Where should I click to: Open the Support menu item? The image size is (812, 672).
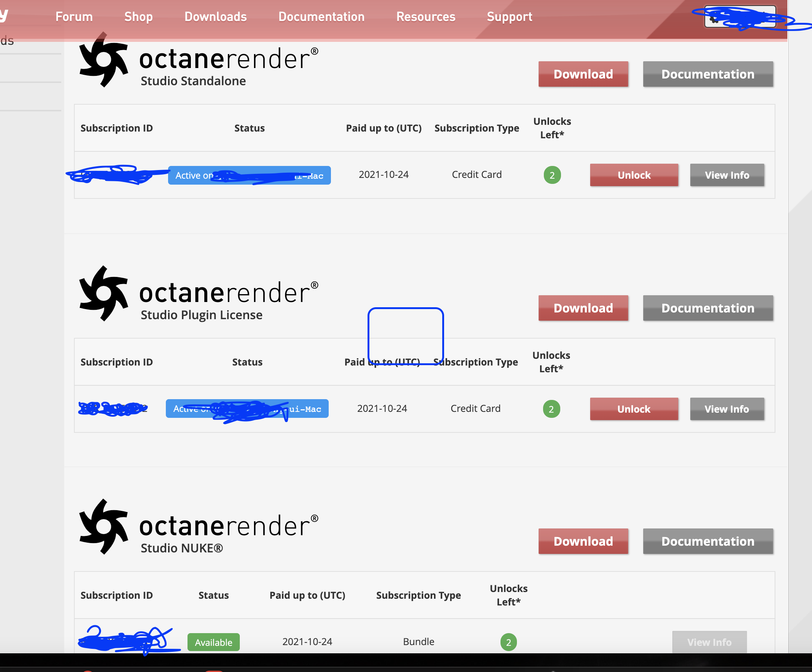(509, 16)
